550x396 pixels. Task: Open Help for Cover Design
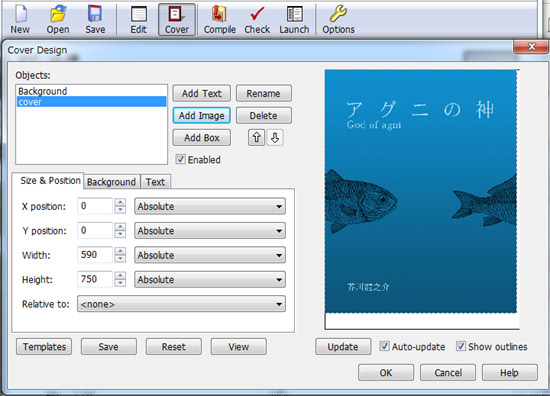(510, 372)
